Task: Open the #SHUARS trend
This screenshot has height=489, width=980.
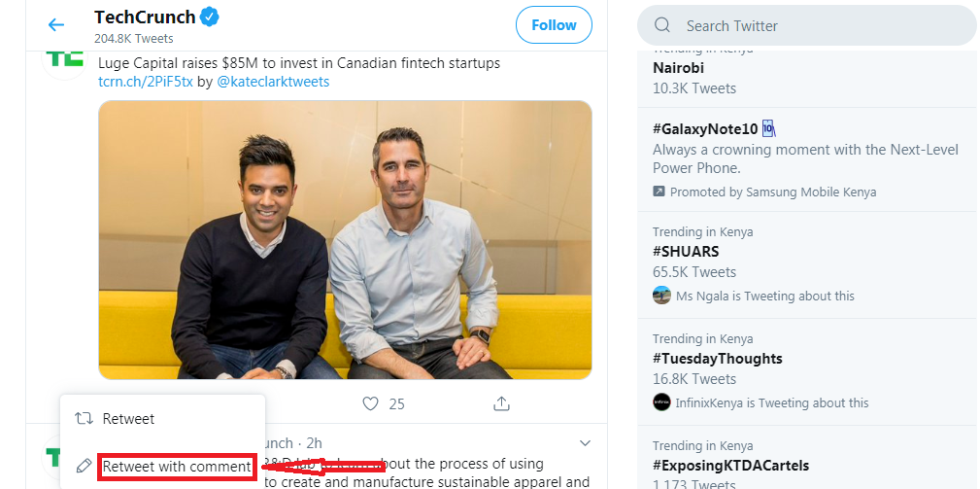Action: 686,252
